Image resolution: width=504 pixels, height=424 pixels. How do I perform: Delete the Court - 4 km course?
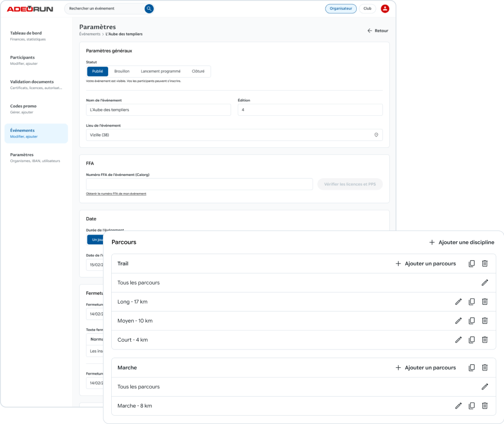484,340
